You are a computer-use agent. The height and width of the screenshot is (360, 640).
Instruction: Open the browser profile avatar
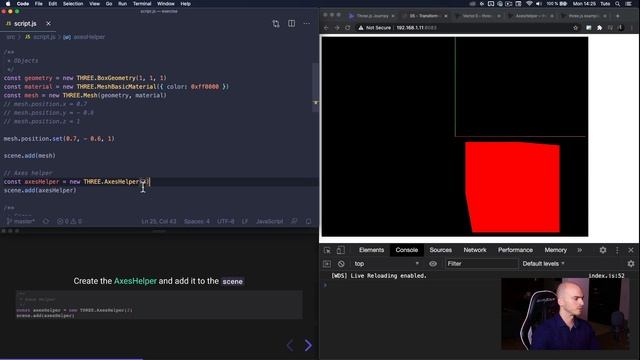[x=621, y=28]
